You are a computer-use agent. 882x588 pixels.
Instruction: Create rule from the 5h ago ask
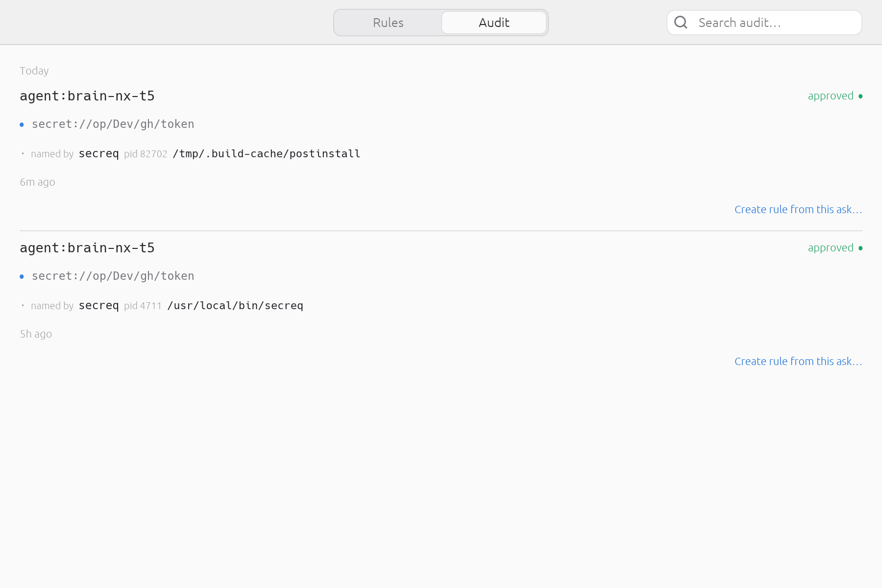798,362
